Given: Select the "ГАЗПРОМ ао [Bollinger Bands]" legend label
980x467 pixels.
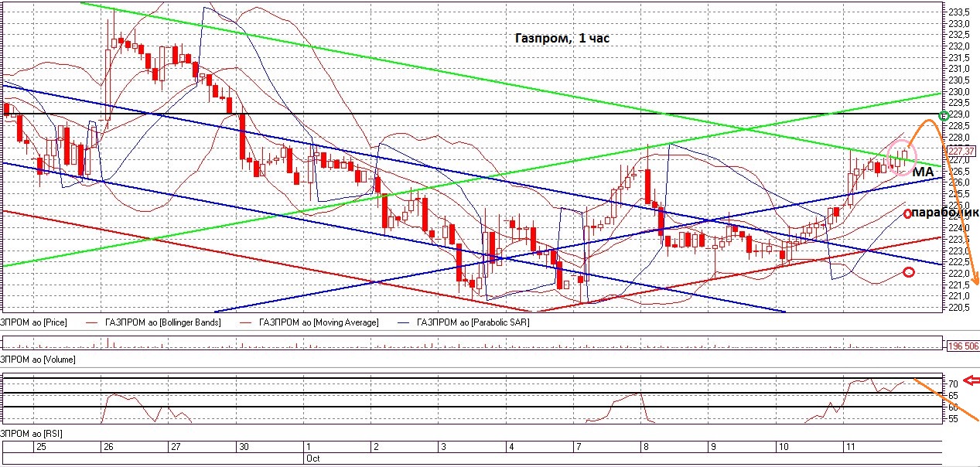Looking at the screenshot, I should coord(162,322).
